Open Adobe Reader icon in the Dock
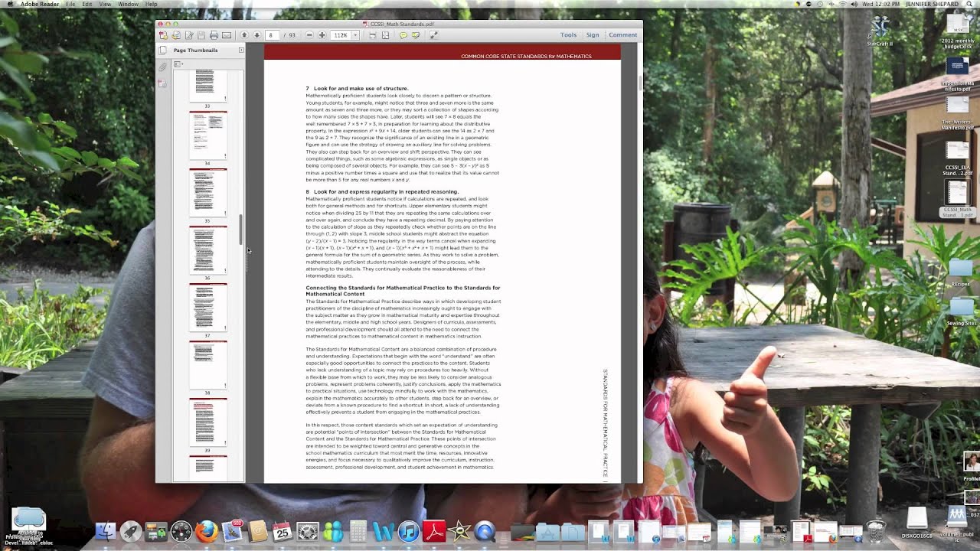Screen dimensions: 980x551 coord(434,531)
